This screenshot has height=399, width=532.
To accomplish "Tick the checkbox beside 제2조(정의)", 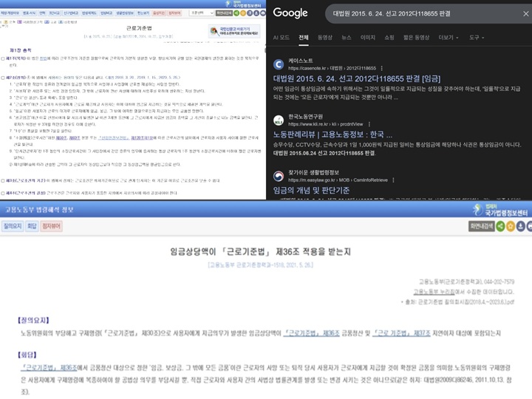I will pos(3,78).
